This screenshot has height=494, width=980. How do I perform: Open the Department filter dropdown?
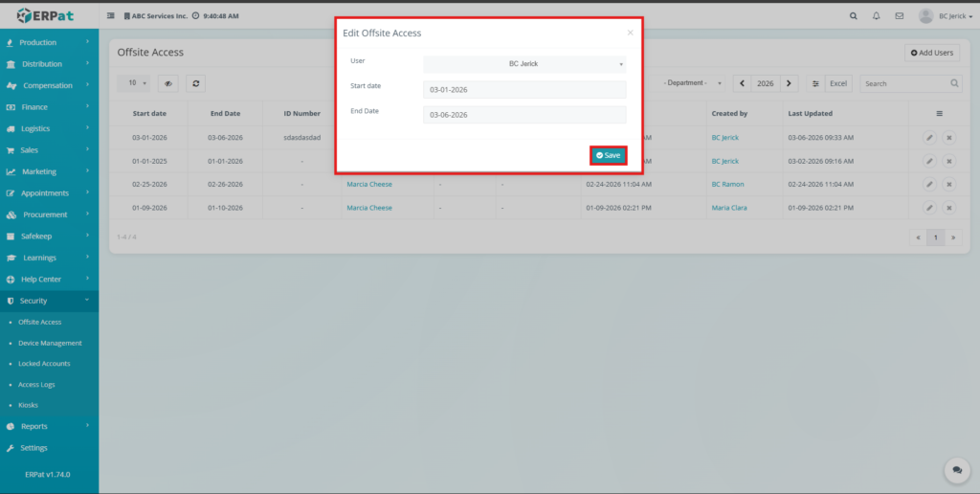click(693, 83)
